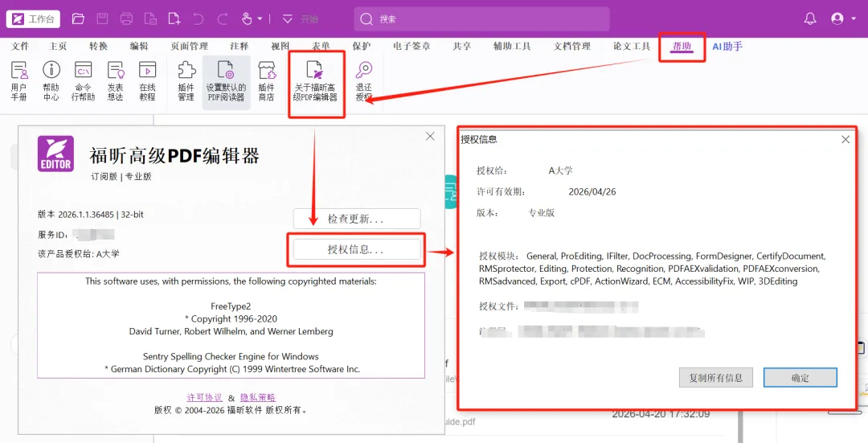Expand the hand tool dropdown arrow
Screen dimensions: 868x443
click(260, 19)
